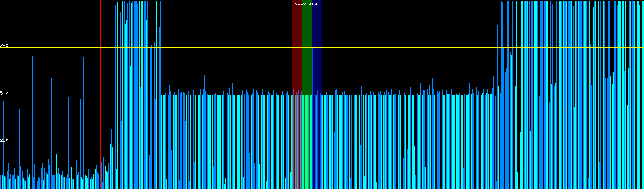
Task: Select the dark blue coloring band
Action: click(x=318, y=31)
